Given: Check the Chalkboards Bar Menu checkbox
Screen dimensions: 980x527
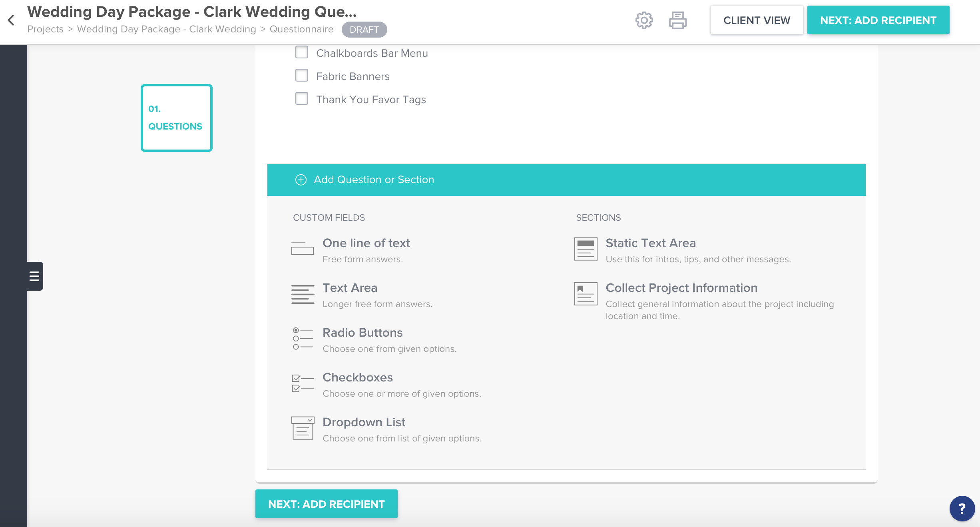Looking at the screenshot, I should (x=302, y=52).
